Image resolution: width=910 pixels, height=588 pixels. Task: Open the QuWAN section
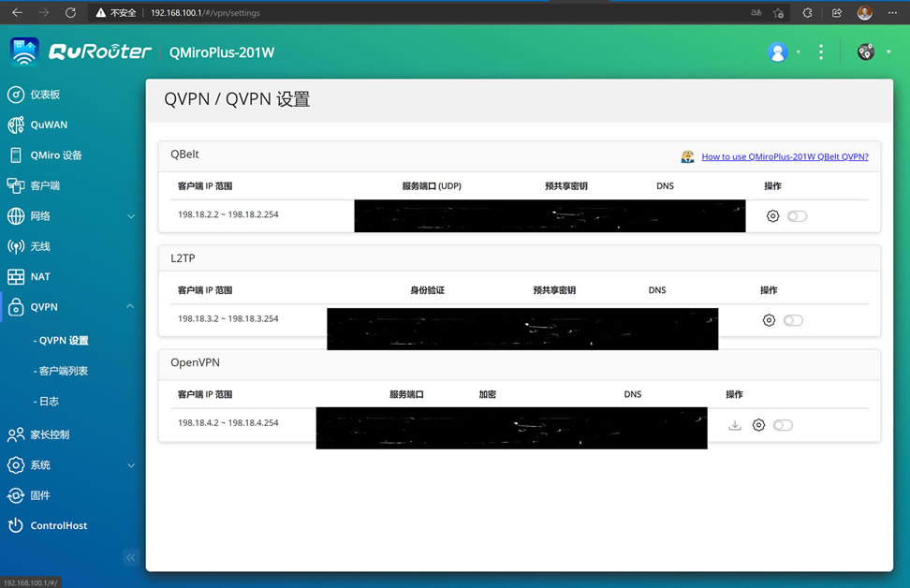[x=49, y=125]
